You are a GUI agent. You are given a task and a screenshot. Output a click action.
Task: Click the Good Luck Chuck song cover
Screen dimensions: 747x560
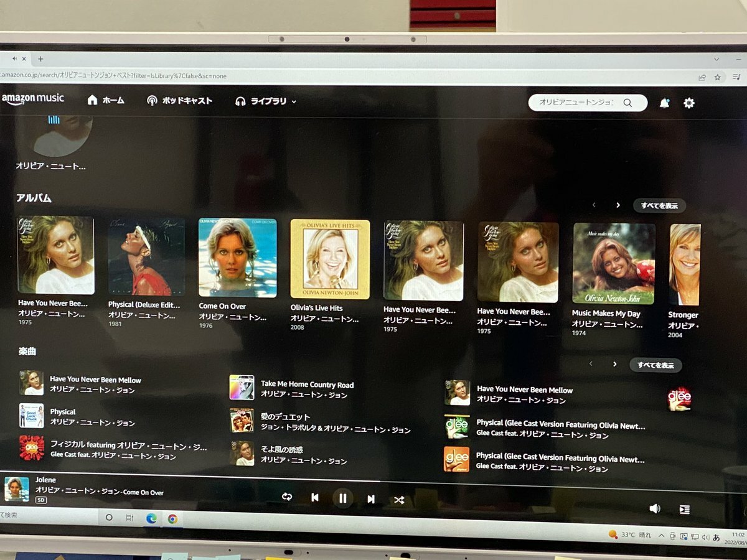[x=31, y=416]
